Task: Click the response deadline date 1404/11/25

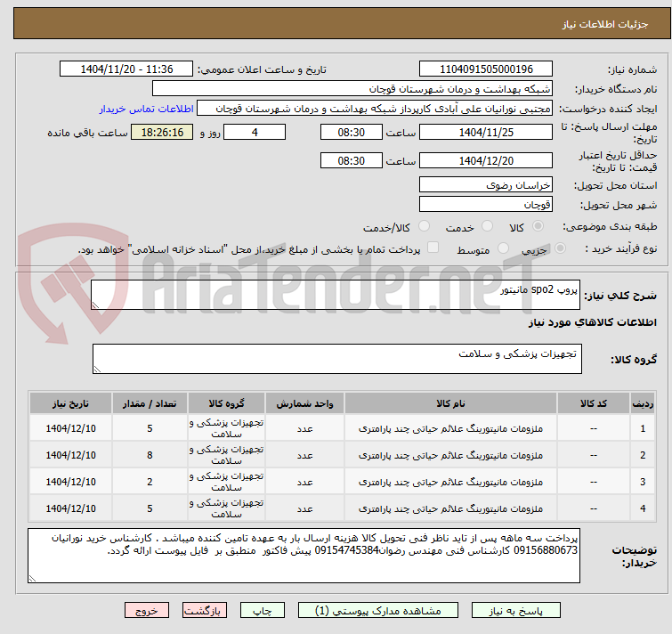Action: click(486, 133)
